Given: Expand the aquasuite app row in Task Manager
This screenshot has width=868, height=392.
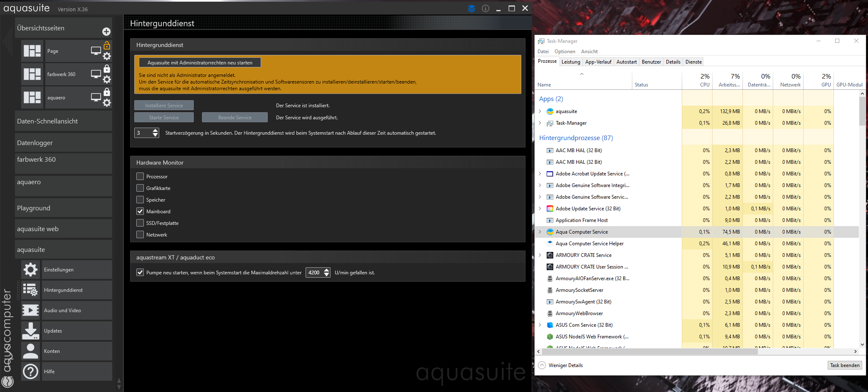Looking at the screenshot, I should pyautogui.click(x=540, y=111).
